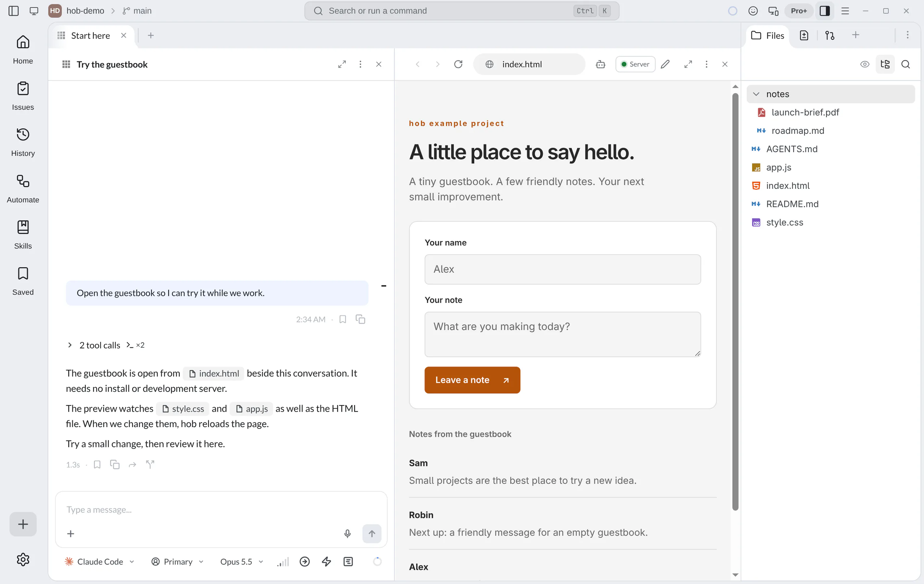Click the pencil edit icon in preview toolbar
The image size is (924, 584).
click(665, 64)
